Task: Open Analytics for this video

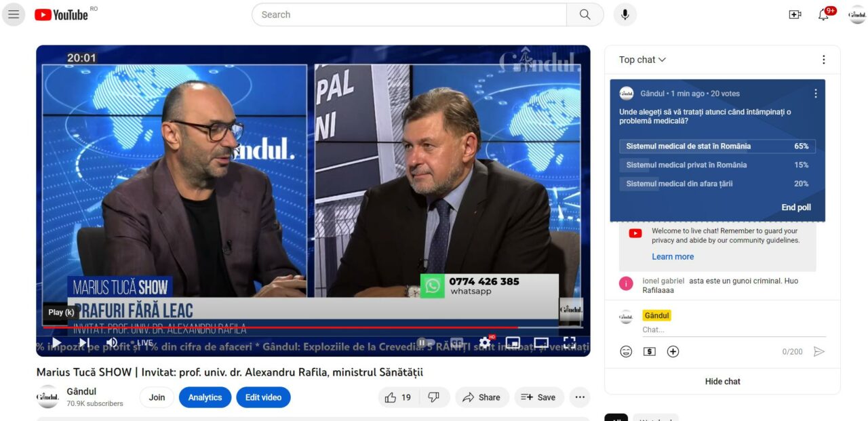Action: coord(205,397)
